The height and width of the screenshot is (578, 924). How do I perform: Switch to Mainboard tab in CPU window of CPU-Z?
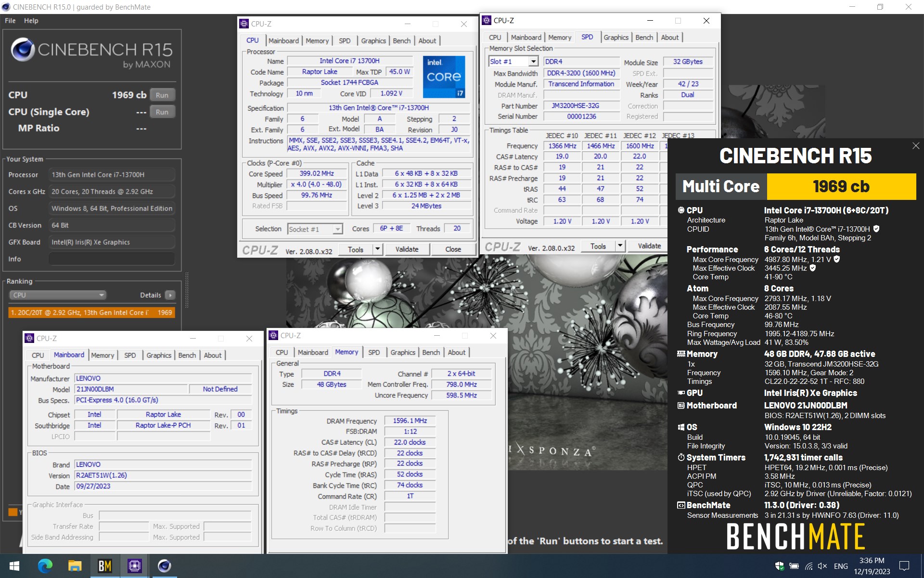click(x=283, y=41)
